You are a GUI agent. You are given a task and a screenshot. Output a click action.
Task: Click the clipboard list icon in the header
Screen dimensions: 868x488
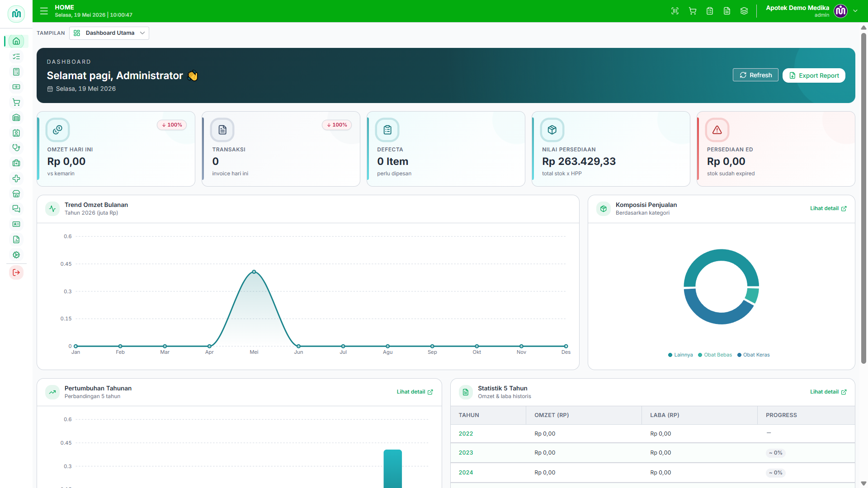(x=710, y=11)
